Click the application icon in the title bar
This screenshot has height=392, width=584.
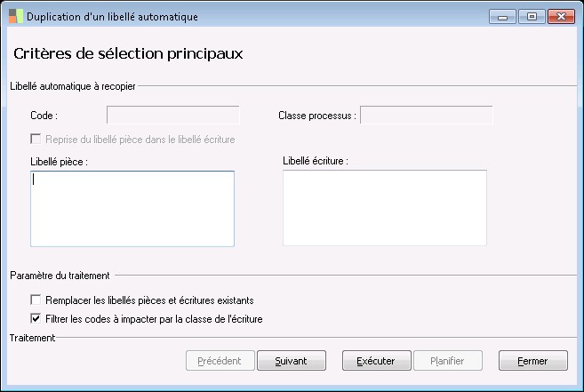click(x=15, y=17)
